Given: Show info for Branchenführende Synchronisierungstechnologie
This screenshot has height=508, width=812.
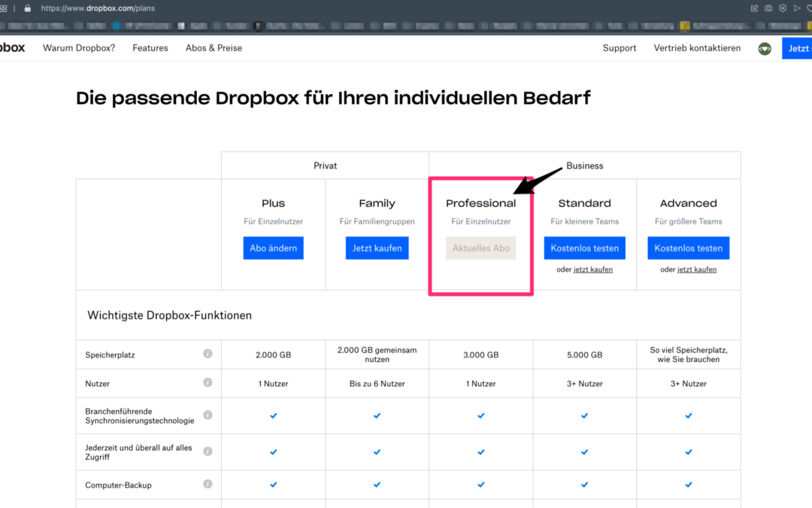Looking at the screenshot, I should 208,415.
